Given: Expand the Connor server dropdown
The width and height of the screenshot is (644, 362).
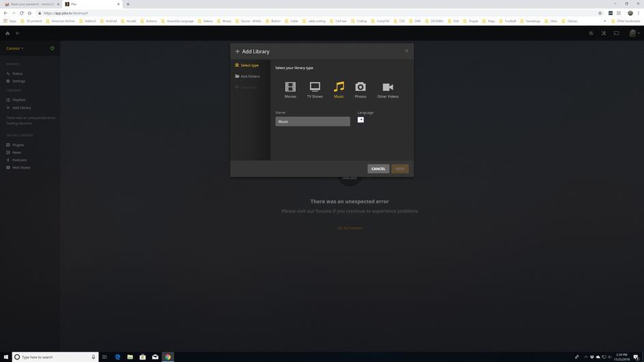Looking at the screenshot, I should point(15,48).
